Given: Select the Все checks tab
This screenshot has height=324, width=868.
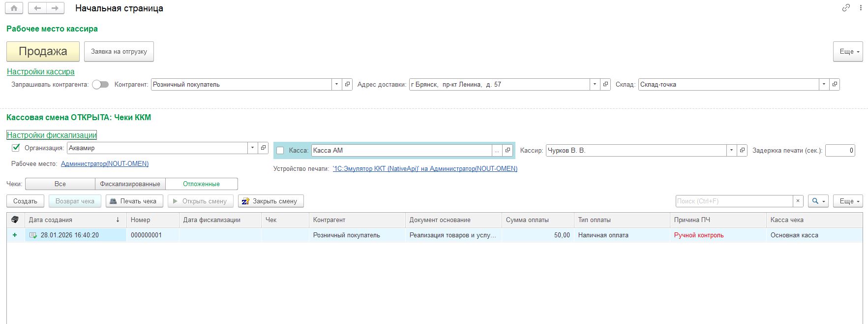Looking at the screenshot, I should [x=60, y=184].
